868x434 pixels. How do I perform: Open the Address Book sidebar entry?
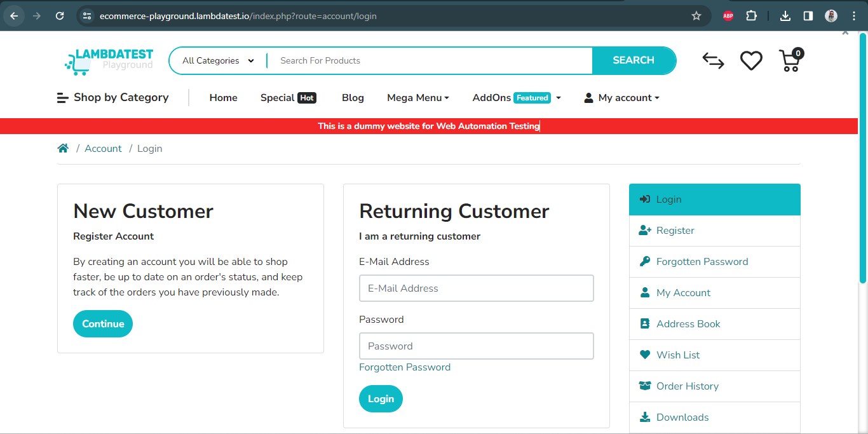point(688,323)
